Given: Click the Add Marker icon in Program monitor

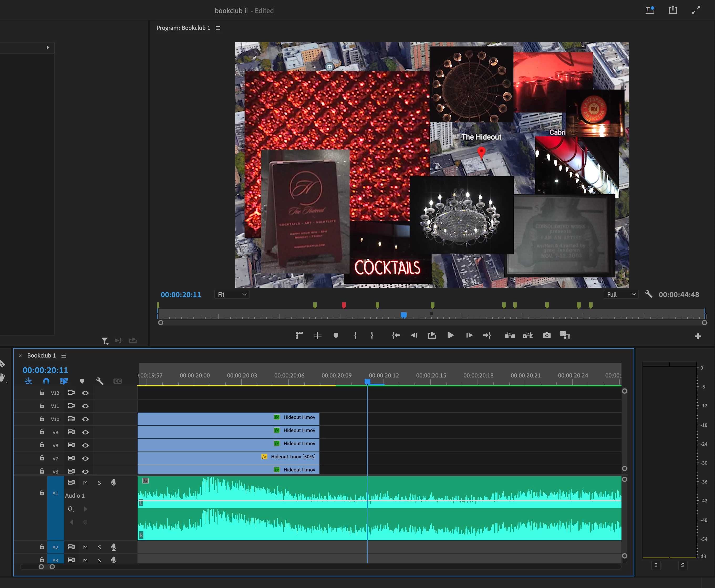Looking at the screenshot, I should pos(336,335).
